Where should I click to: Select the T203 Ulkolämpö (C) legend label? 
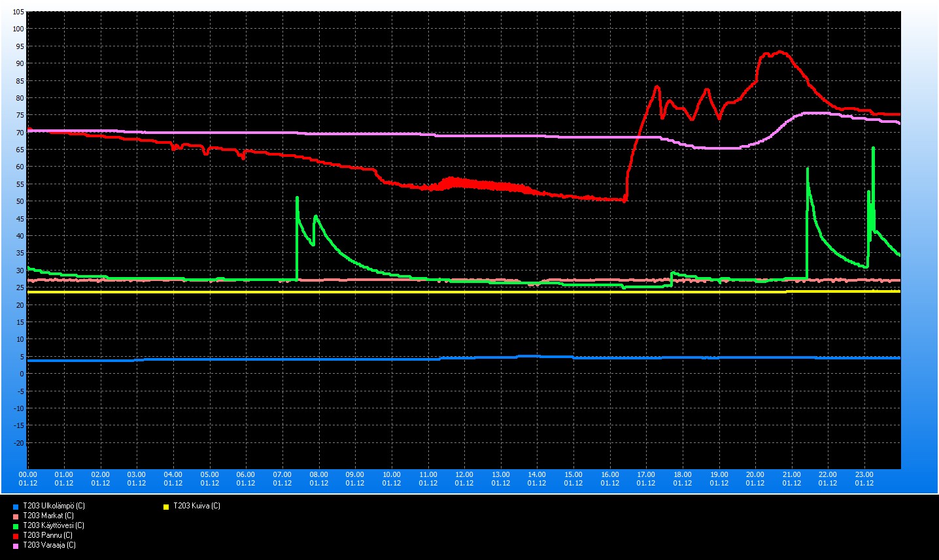pos(54,506)
